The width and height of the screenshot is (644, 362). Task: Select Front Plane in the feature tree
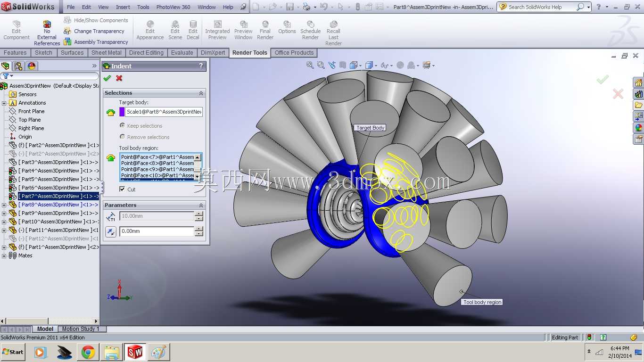point(32,111)
